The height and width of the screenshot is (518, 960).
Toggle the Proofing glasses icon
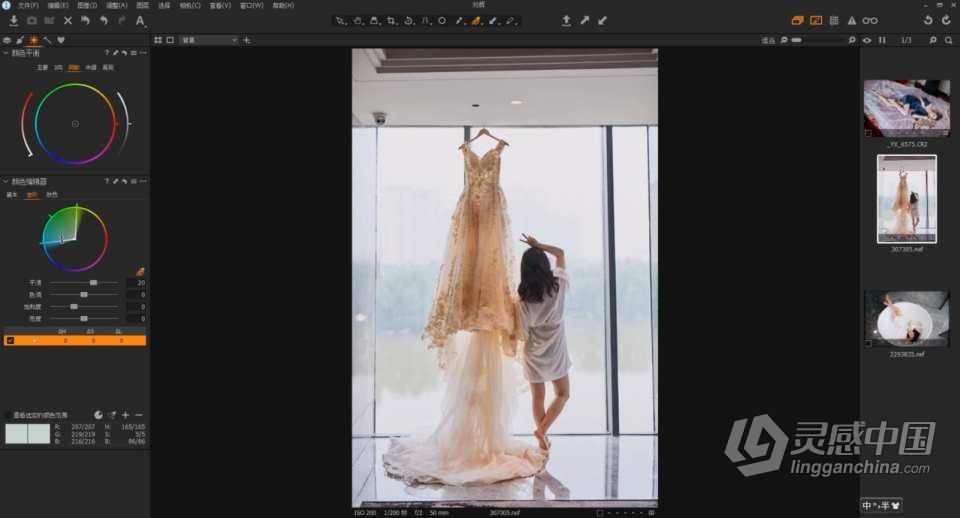pyautogui.click(x=870, y=21)
